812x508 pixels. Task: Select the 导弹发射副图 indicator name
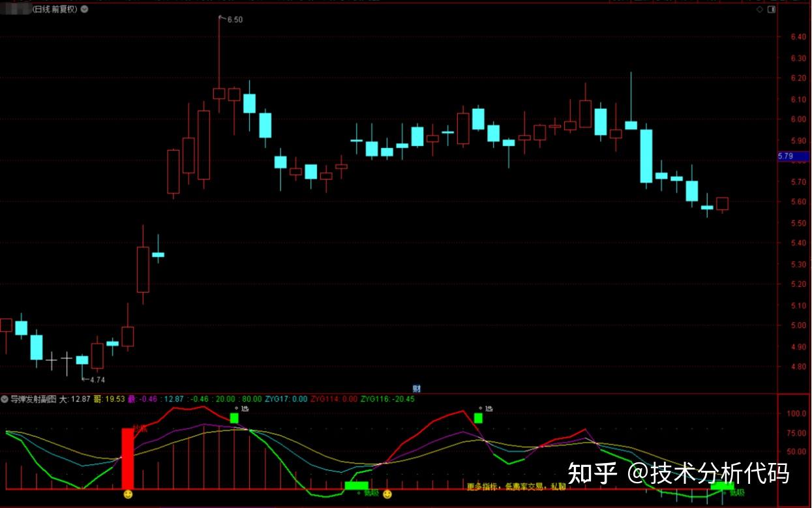33,398
